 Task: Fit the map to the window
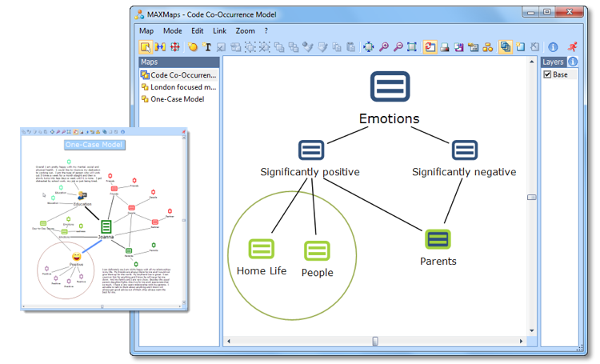369,47
